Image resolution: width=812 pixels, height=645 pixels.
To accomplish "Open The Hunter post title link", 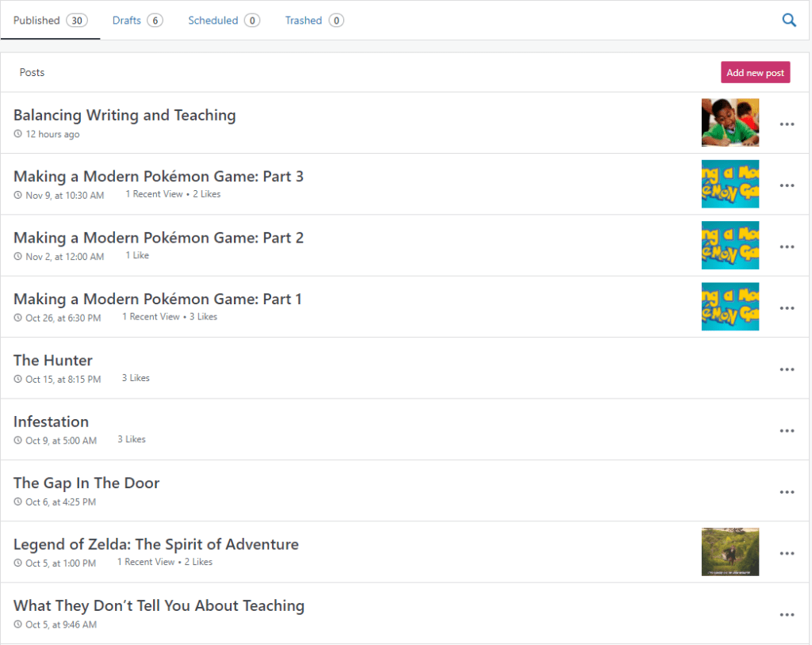I will [53, 361].
